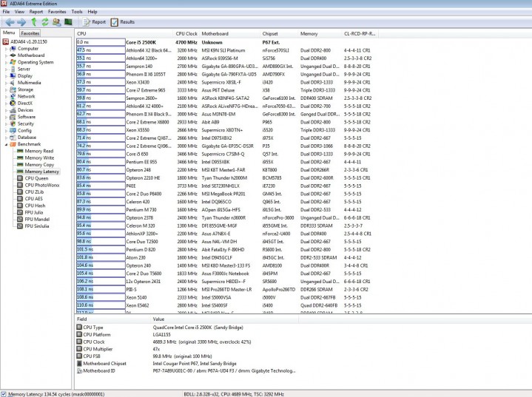Select the Opteron 248 result row
532x397 pixels.
pyautogui.click(x=226, y=170)
